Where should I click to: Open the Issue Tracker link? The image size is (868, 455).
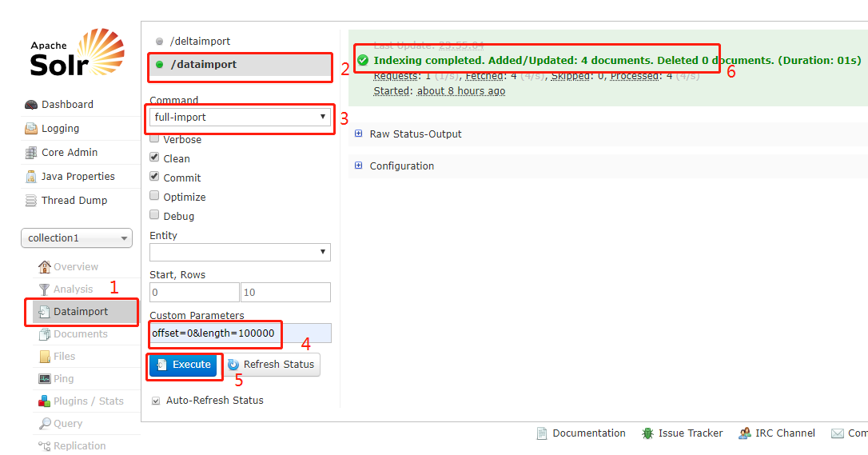click(690, 433)
